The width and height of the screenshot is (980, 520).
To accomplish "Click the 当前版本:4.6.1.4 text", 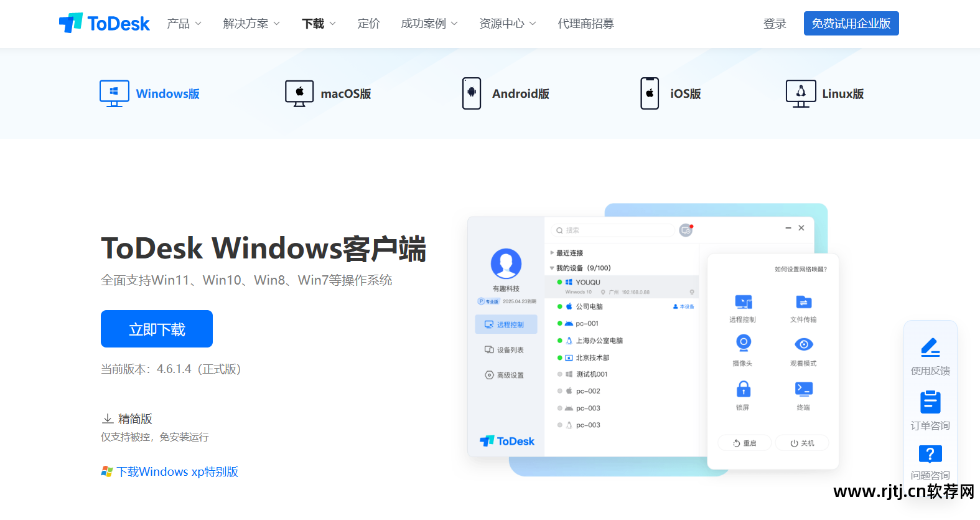I will pos(170,369).
